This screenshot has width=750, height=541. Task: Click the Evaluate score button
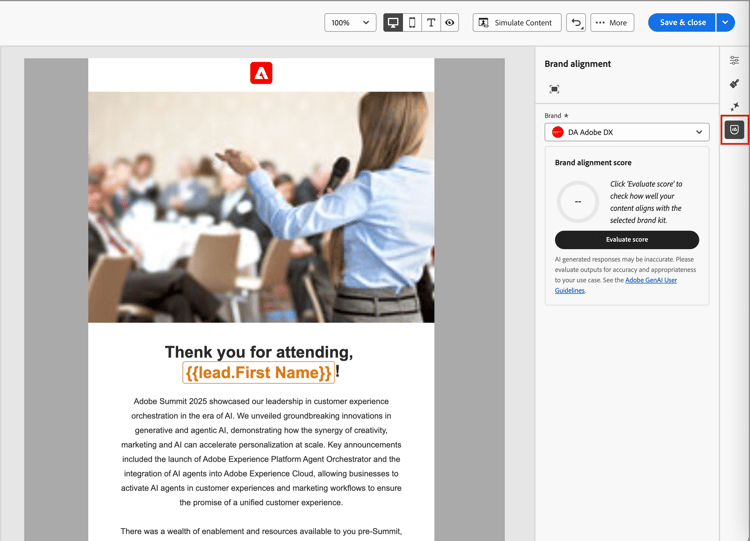[x=627, y=240]
